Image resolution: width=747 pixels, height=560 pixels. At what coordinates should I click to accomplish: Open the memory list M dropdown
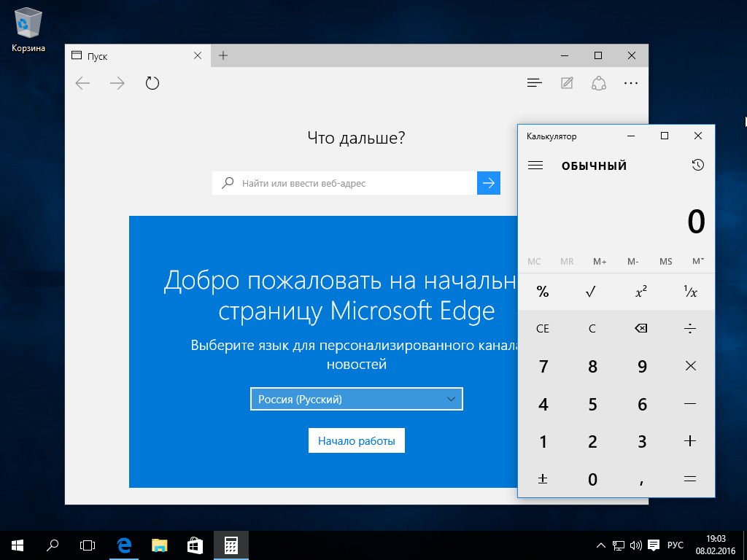point(697,261)
